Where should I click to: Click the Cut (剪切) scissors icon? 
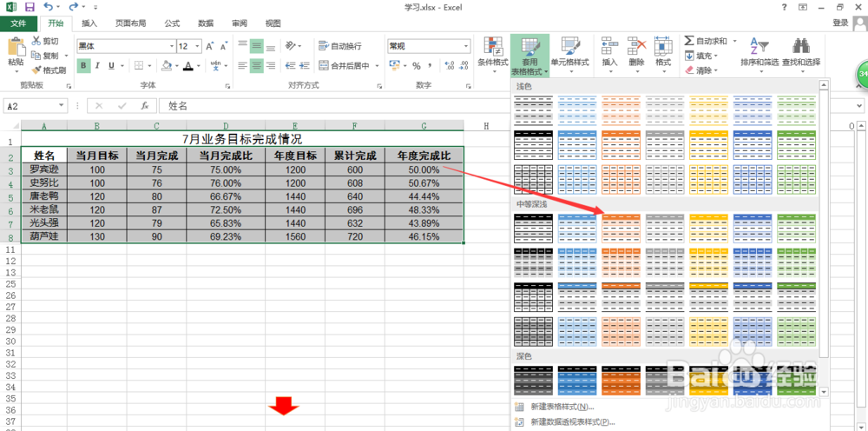point(36,41)
